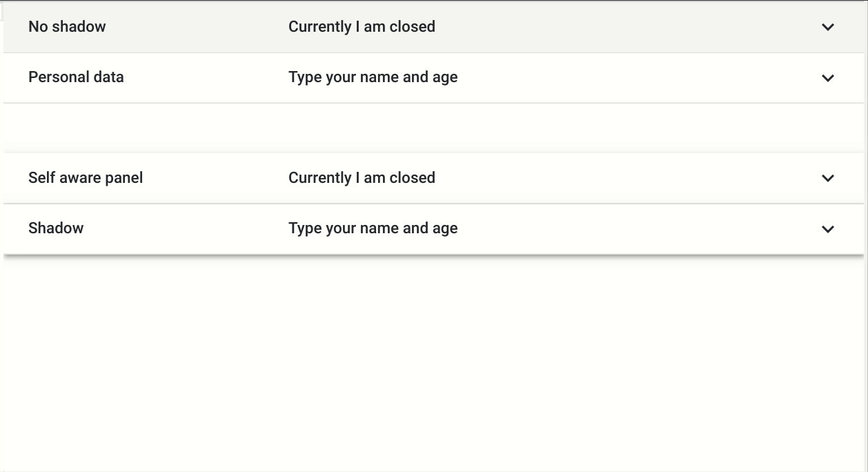Image resolution: width=868 pixels, height=472 pixels.
Task: Click the "Personal data" title label
Action: (76, 77)
